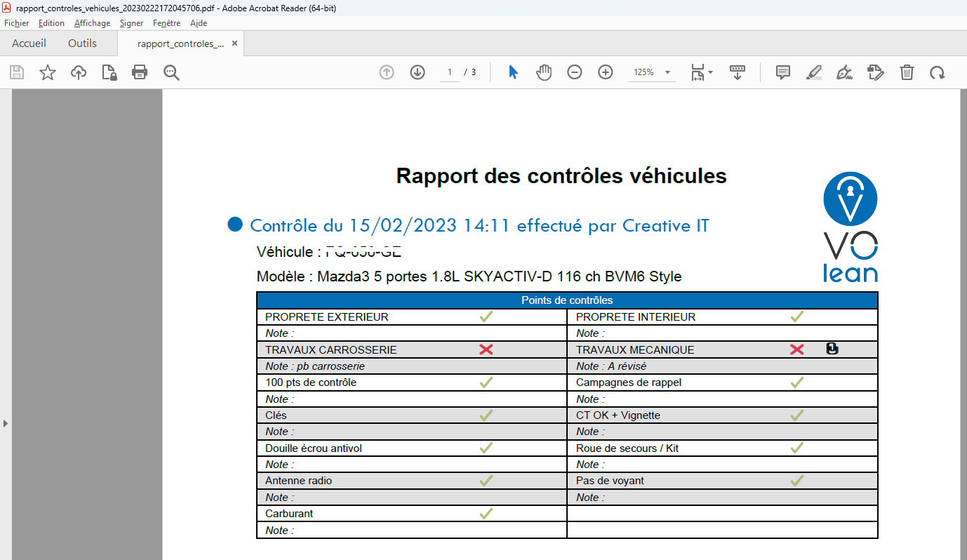Expand the left navigation pane arrow

pos(6,423)
